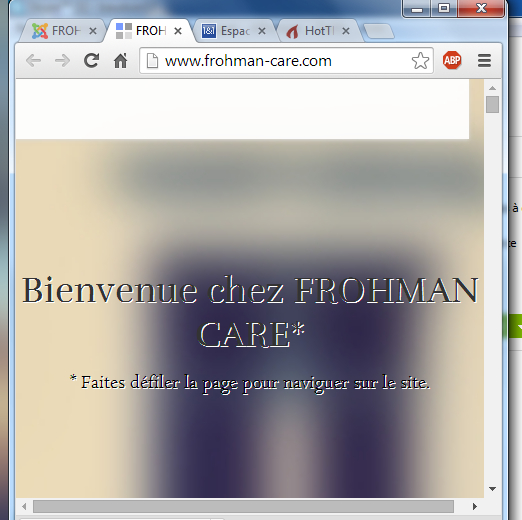Reload the frohman-care.com page
Image resolution: width=522 pixels, height=520 pixels.
[x=91, y=61]
